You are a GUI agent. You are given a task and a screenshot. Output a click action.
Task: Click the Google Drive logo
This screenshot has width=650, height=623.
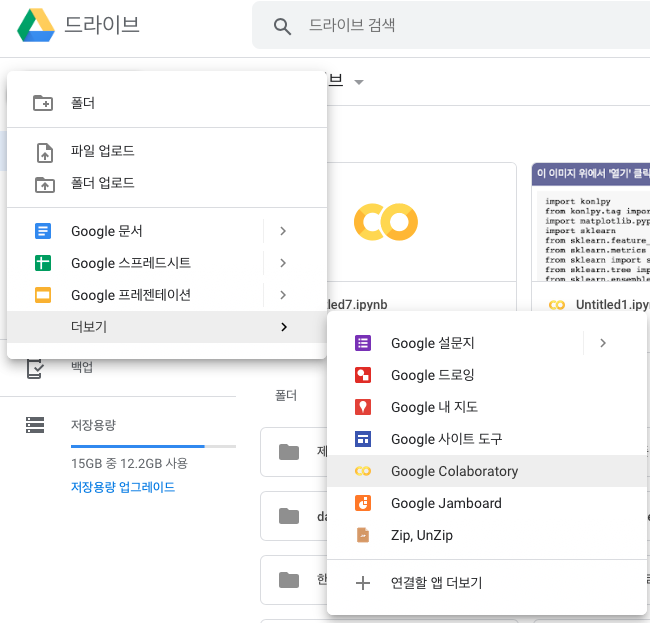tap(36, 25)
